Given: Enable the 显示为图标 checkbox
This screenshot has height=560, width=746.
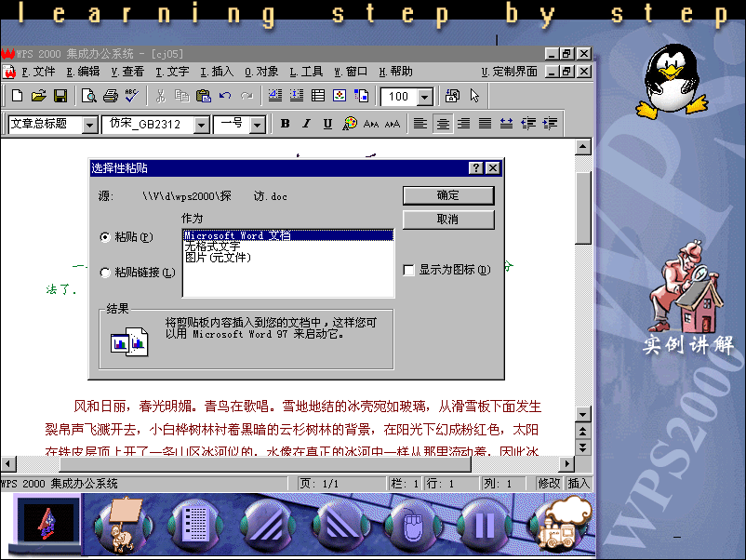Looking at the screenshot, I should [408, 270].
